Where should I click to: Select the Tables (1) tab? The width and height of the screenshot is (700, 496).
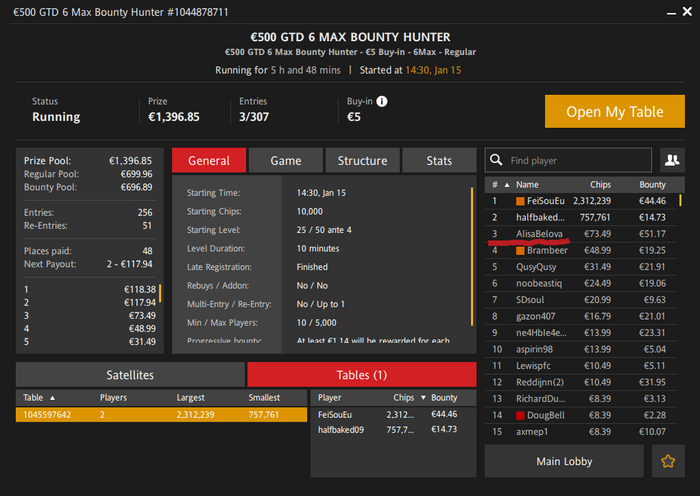(x=362, y=375)
